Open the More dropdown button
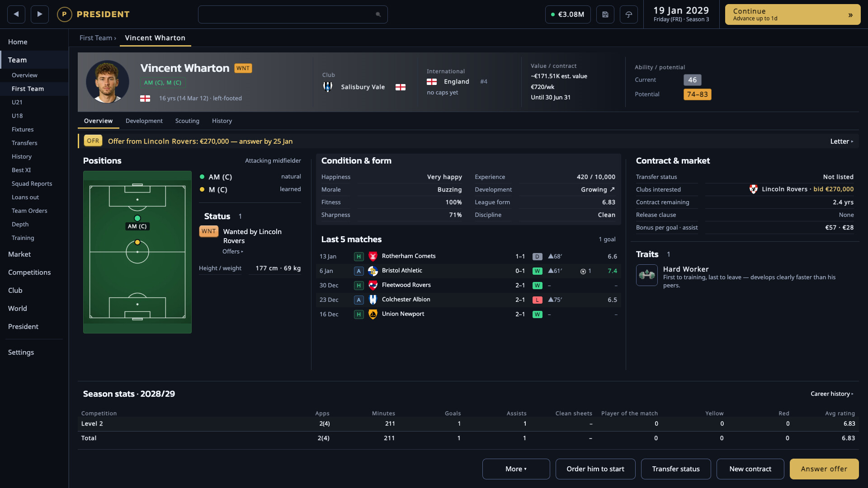This screenshot has width=868, height=488. [x=516, y=469]
